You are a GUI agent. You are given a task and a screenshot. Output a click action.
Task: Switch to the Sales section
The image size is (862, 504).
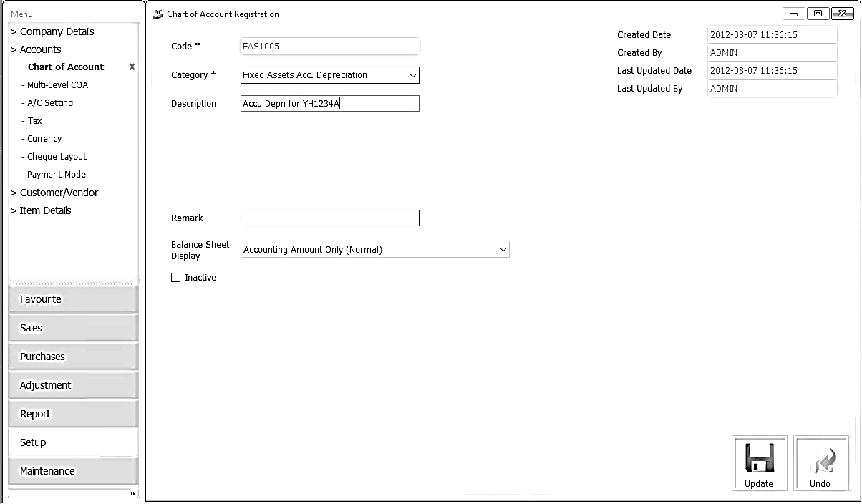pos(73,328)
